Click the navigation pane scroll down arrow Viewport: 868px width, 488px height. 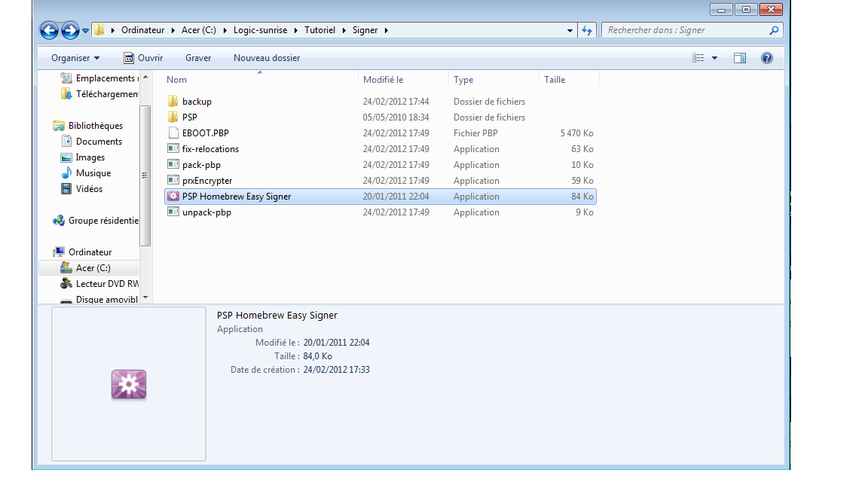pos(145,297)
